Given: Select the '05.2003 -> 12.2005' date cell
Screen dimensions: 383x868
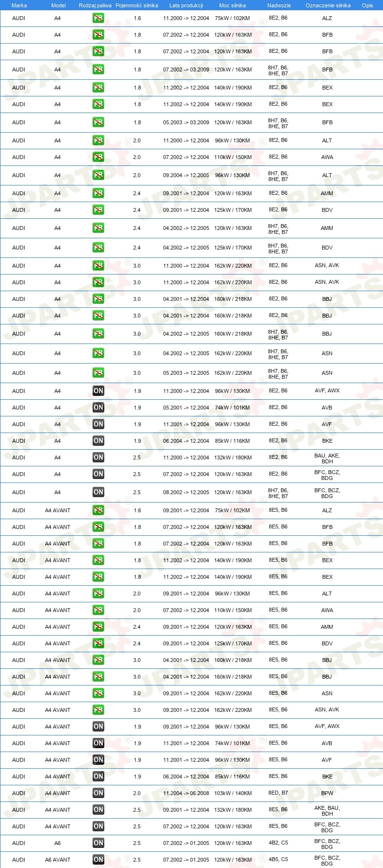Looking at the screenshot, I should pyautogui.click(x=186, y=373).
